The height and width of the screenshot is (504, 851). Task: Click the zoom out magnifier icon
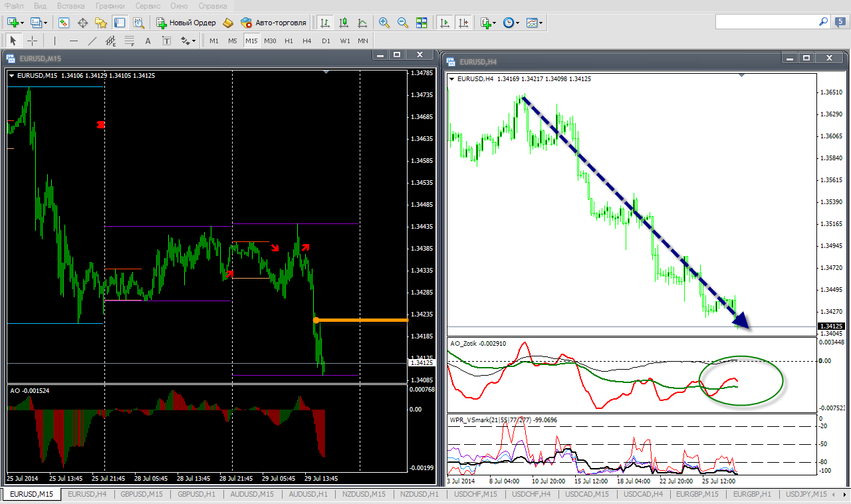402,23
